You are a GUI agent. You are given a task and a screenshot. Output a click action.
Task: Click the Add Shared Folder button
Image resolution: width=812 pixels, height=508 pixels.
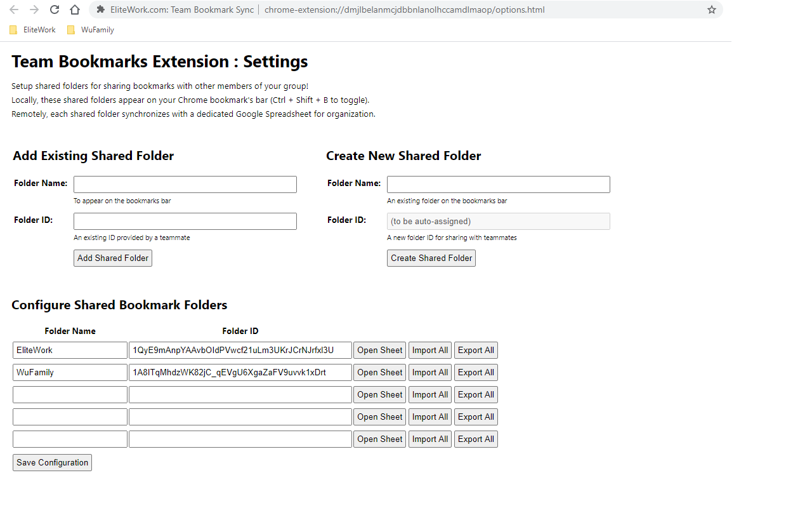tap(113, 258)
